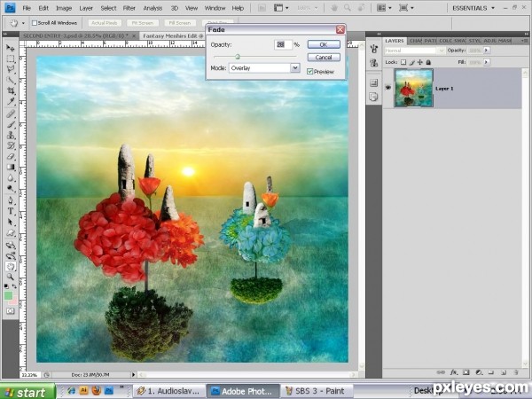532x399 pixels.
Task: Open Layers panel options menu
Action: [x=525, y=41]
